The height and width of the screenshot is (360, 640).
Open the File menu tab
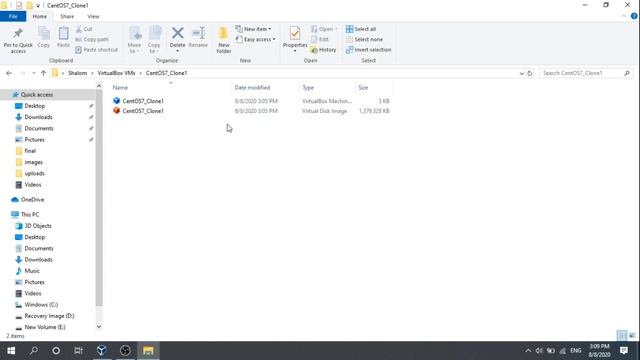pyautogui.click(x=13, y=16)
